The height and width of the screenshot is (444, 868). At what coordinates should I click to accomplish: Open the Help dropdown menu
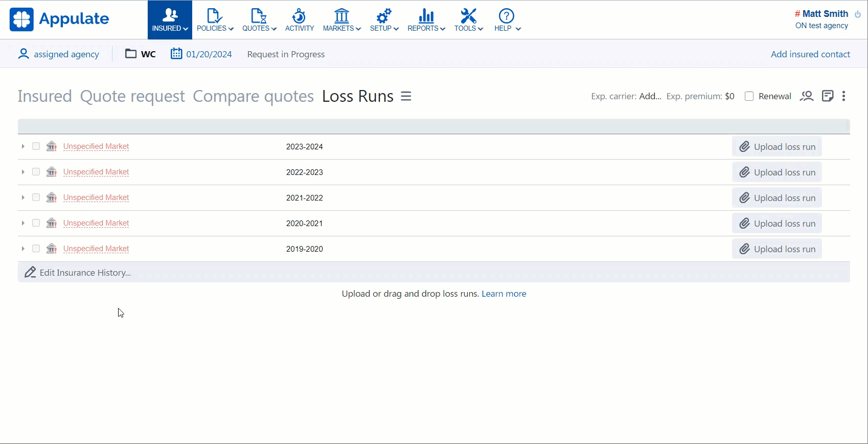(x=507, y=20)
